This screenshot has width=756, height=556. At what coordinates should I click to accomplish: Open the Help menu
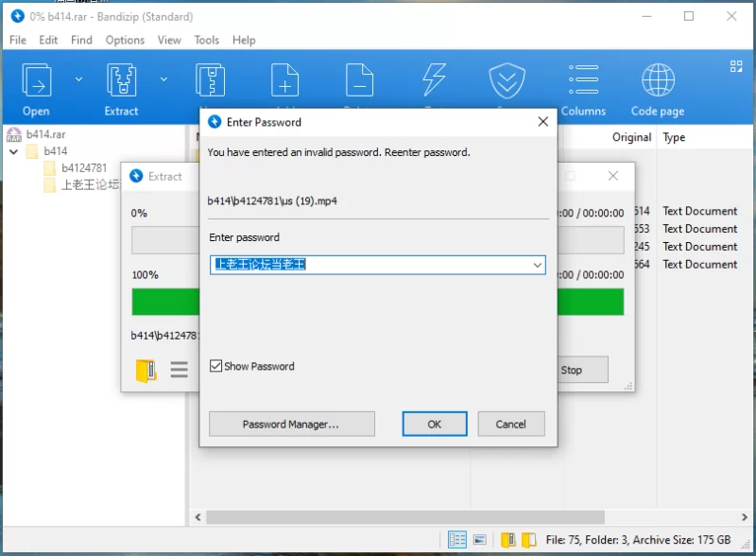tap(244, 40)
